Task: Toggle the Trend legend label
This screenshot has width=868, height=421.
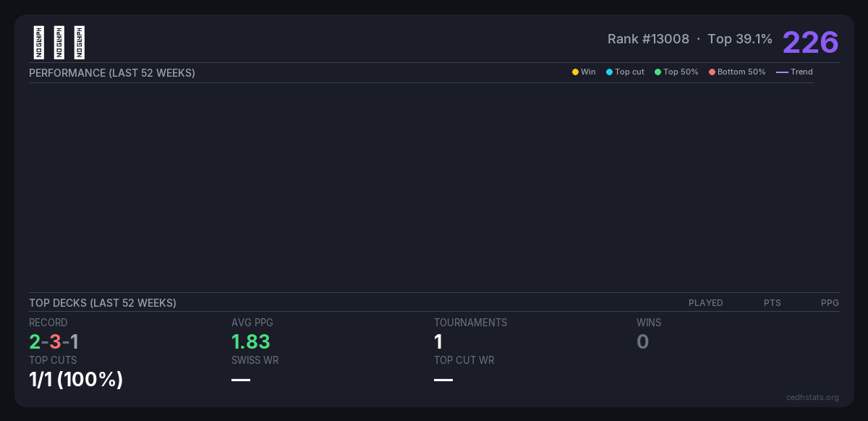Action: coord(801,72)
